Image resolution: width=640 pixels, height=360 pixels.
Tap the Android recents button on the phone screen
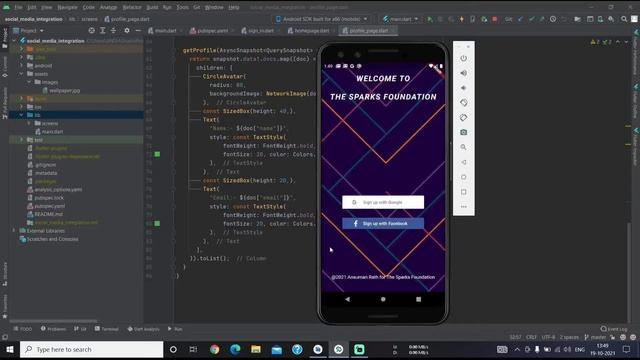point(418,299)
